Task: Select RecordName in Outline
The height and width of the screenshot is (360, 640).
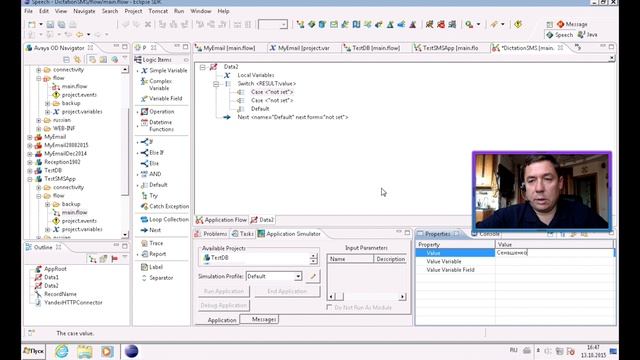Action: (56, 294)
